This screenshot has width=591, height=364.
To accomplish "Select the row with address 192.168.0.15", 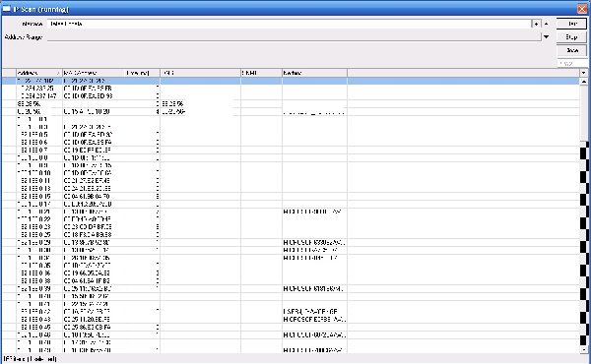I will [291, 196].
